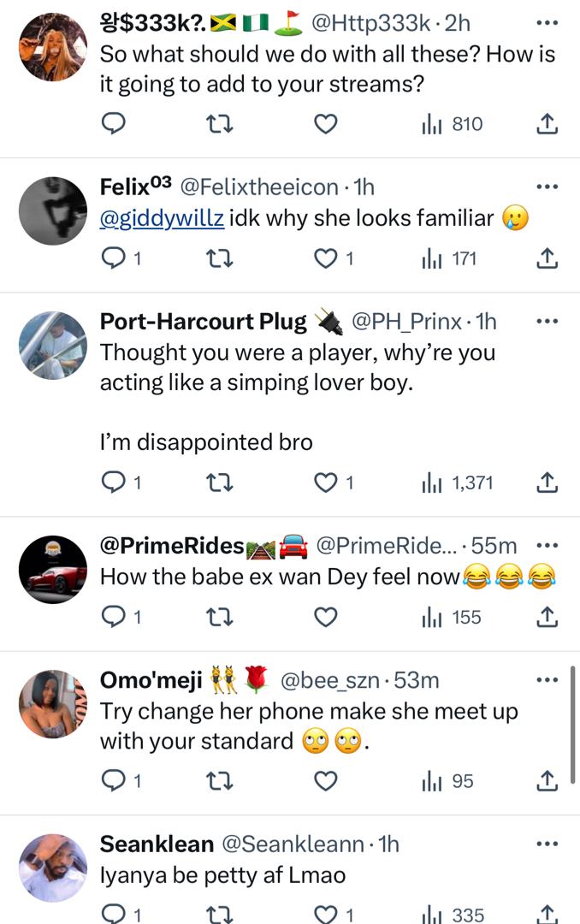The width and height of the screenshot is (580, 924).
Task: Reply to the Omo'meji tweet
Action: pos(114,780)
